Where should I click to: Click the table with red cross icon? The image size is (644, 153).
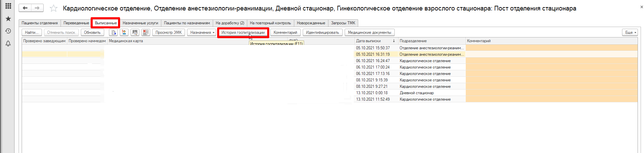point(146,32)
